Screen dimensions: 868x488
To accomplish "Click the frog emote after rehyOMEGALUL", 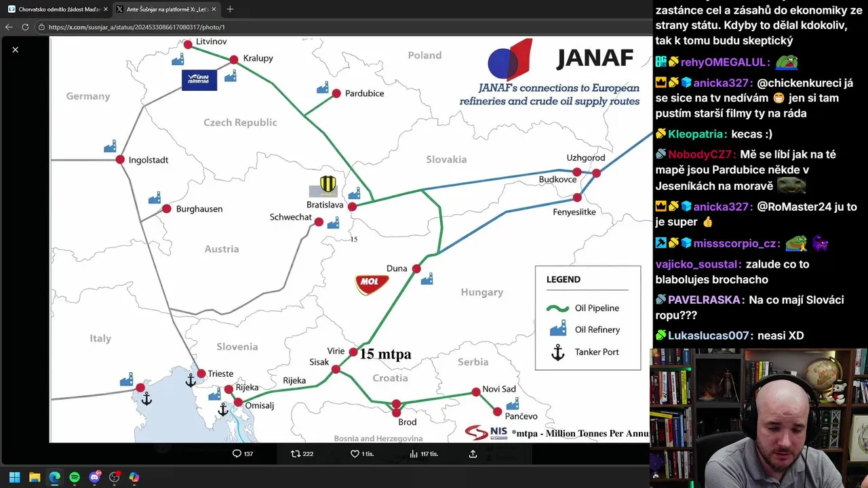I will [x=787, y=62].
